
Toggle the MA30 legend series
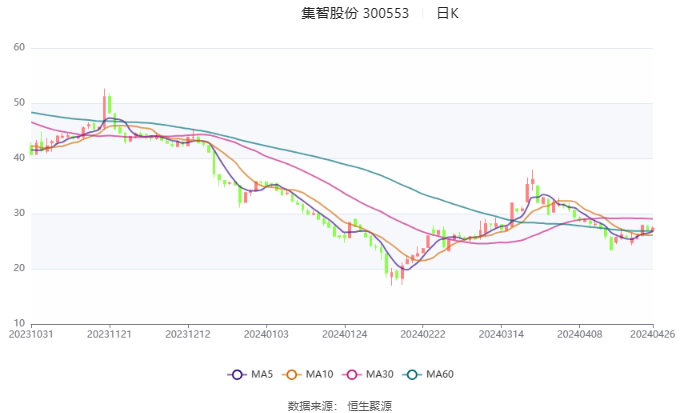click(368, 374)
